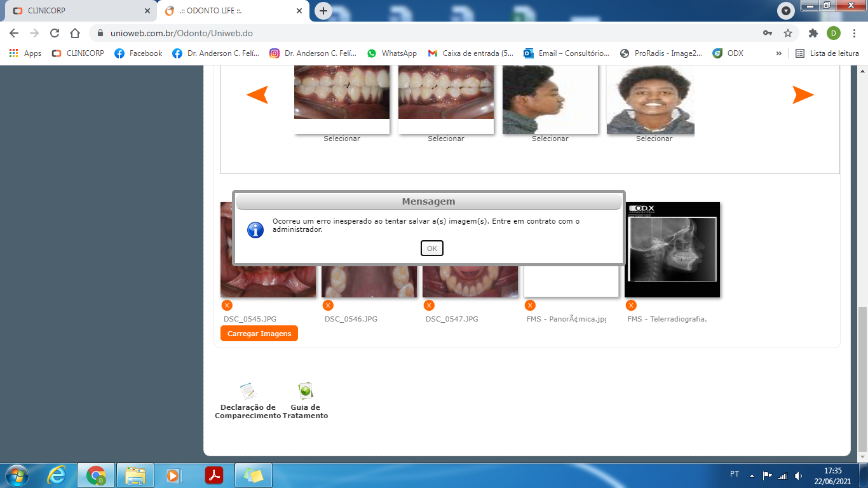Open the Chrome extensions puzzle icon
Viewport: 868px width, 488px height.
click(x=813, y=33)
